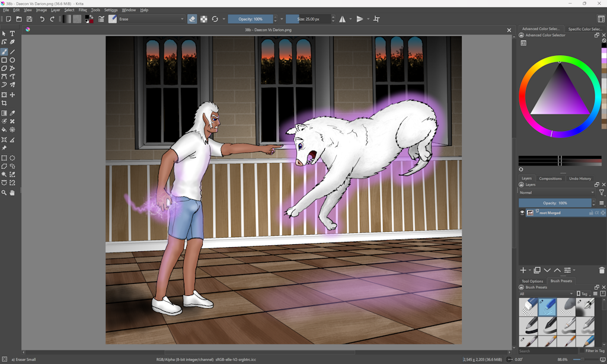The width and height of the screenshot is (607, 364).
Task: Toggle Eraser mode button in toolbar
Action: tap(192, 19)
